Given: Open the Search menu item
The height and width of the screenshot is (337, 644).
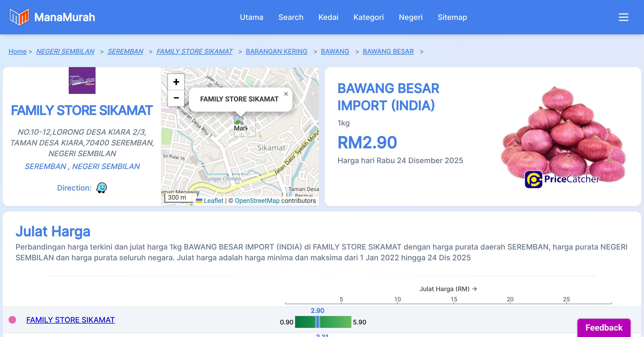Looking at the screenshot, I should click(291, 17).
